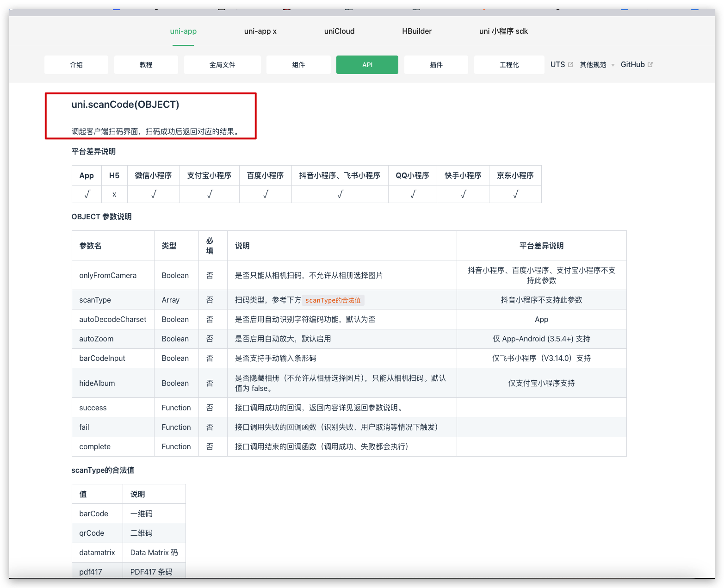Select the complete parameter cell
The image size is (724, 588).
(113, 446)
